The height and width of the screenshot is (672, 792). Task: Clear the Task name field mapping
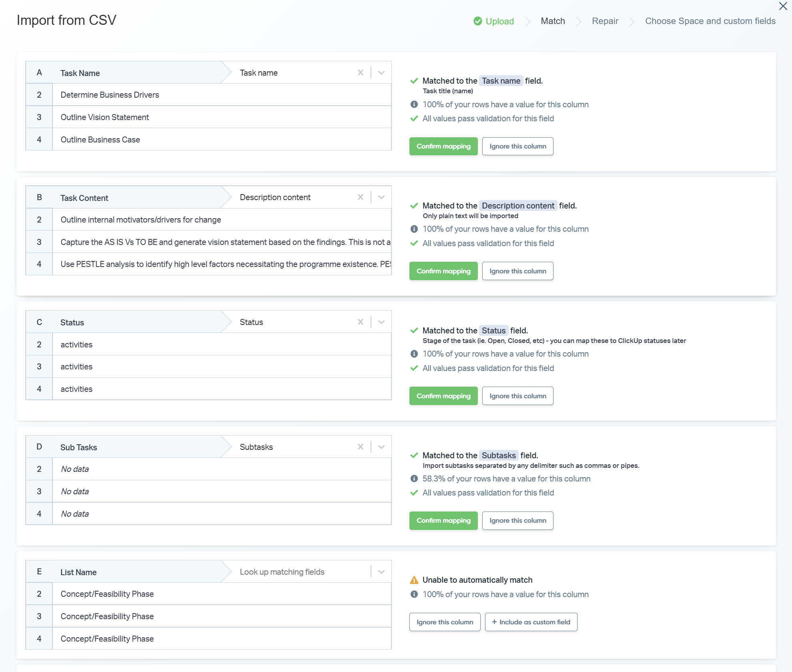click(361, 72)
